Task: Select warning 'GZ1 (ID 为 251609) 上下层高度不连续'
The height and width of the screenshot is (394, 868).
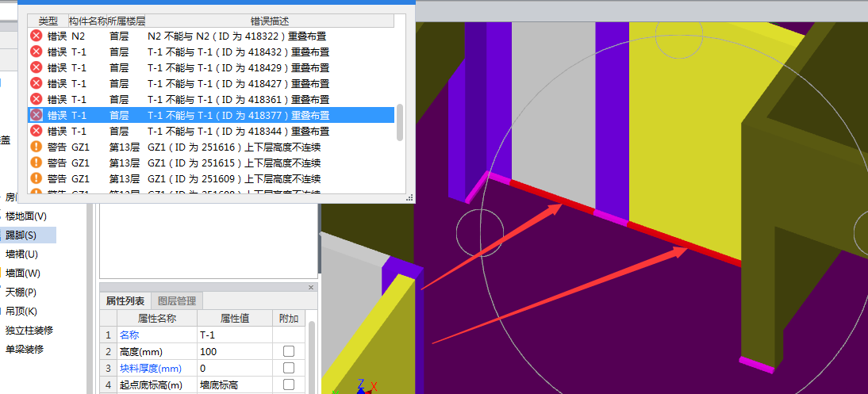Action: (x=234, y=178)
